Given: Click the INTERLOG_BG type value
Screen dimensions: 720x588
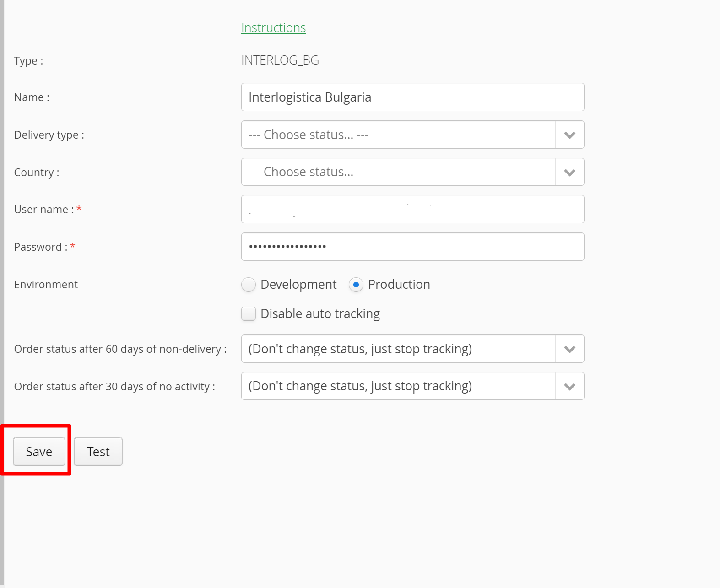Looking at the screenshot, I should pyautogui.click(x=280, y=60).
